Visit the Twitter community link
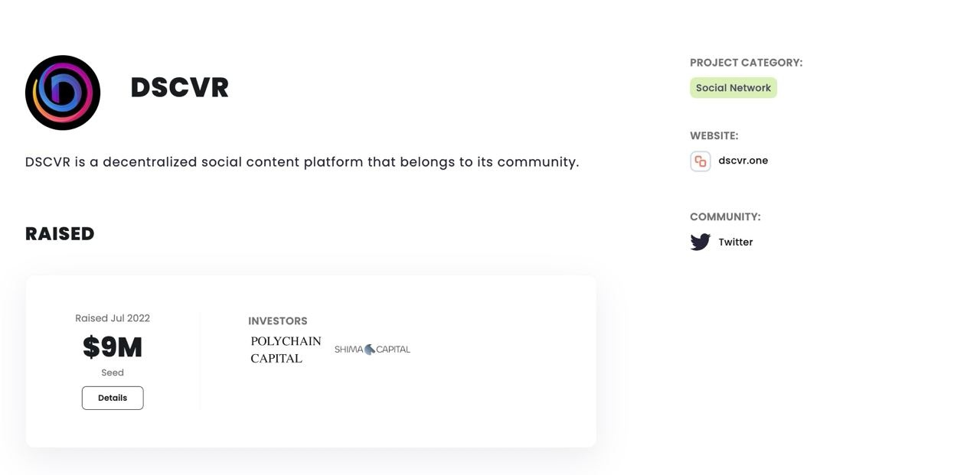Screen dimensions: 980x475 tap(735, 242)
